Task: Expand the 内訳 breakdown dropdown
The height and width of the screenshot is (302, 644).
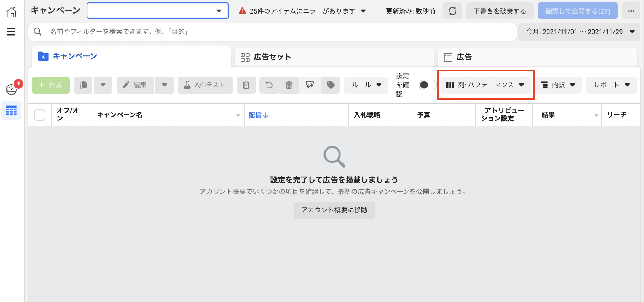Action: pos(558,85)
